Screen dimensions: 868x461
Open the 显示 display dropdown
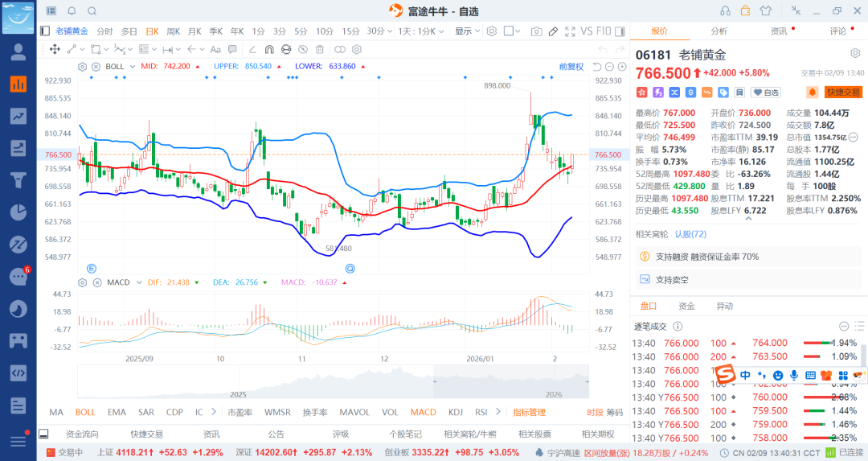[467, 31]
